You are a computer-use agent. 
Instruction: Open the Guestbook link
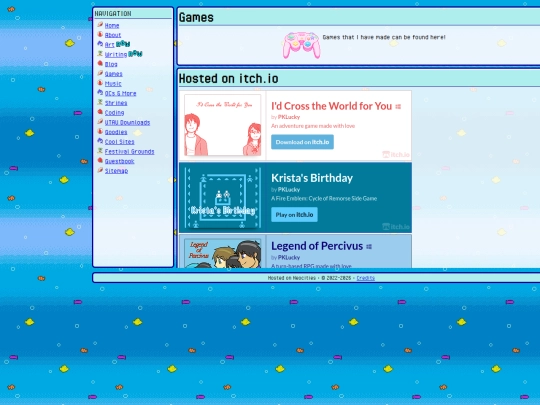click(119, 161)
